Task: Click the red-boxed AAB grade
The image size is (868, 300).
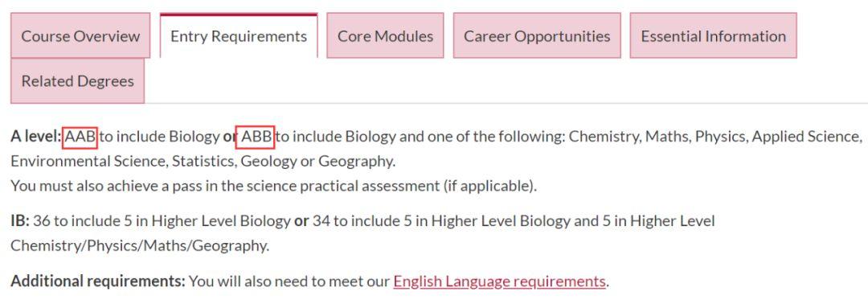Action: click(x=81, y=138)
